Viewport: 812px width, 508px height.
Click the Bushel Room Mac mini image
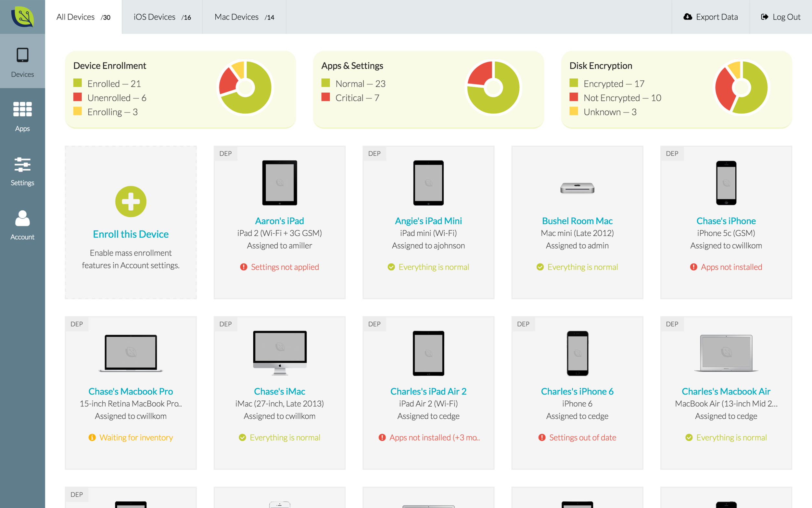[x=577, y=188]
